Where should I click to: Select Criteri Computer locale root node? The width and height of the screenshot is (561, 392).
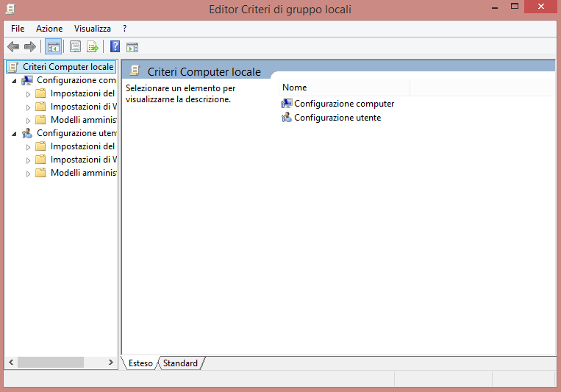click(x=68, y=67)
